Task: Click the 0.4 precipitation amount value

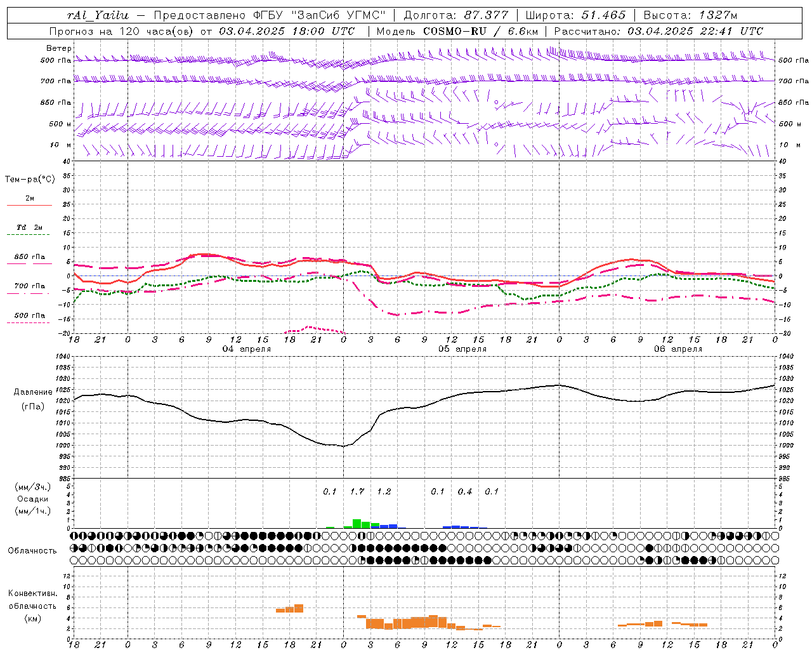Action: pos(465,492)
